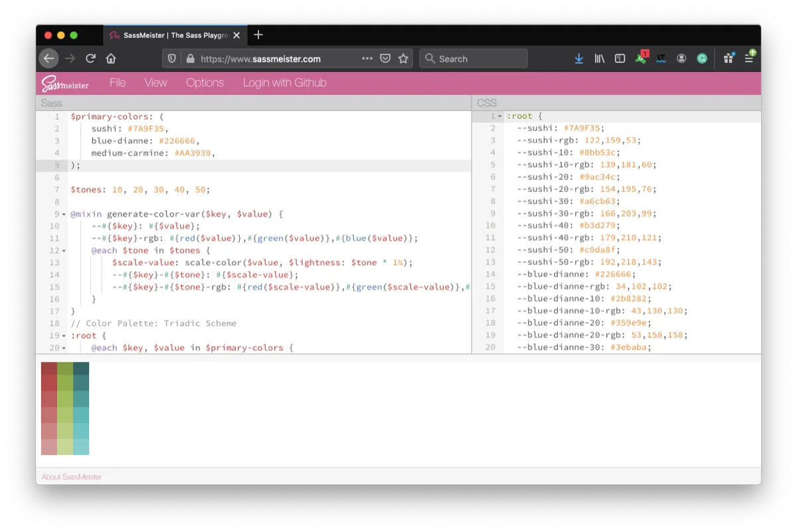
Task: Go back using the browser back arrow
Action: 48,58
